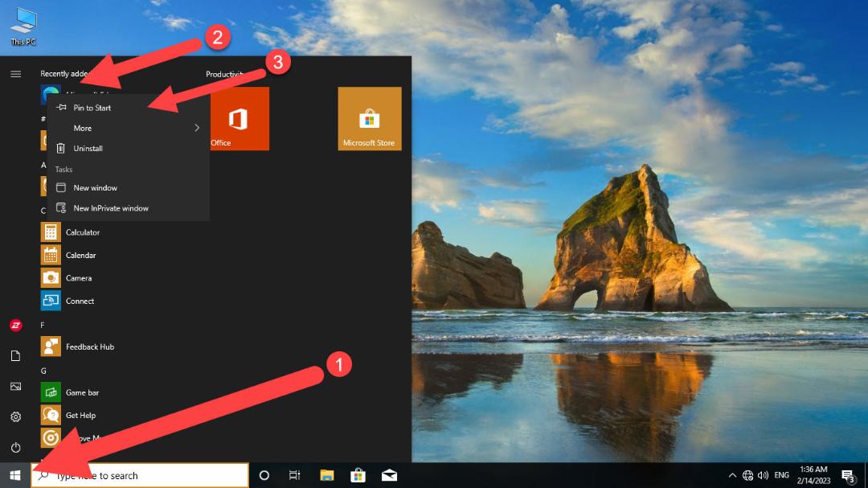Open Settings gear in Start sidebar
This screenshot has width=868, height=488.
click(x=15, y=416)
